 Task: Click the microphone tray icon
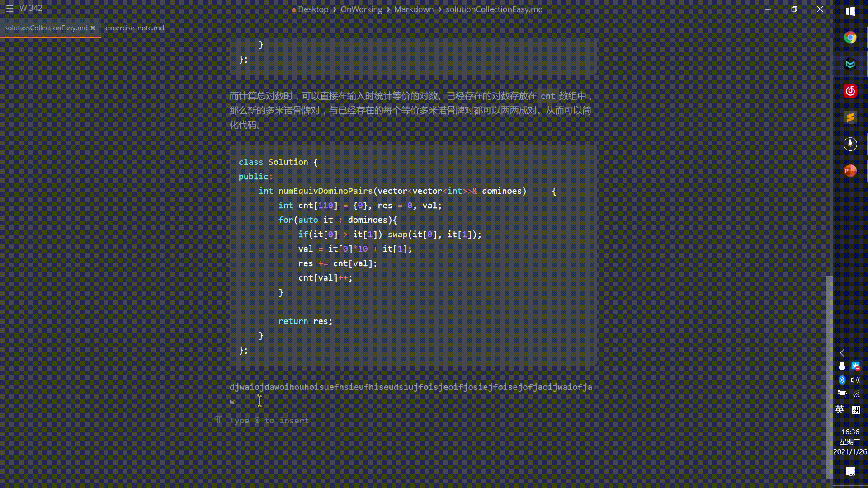(x=842, y=366)
